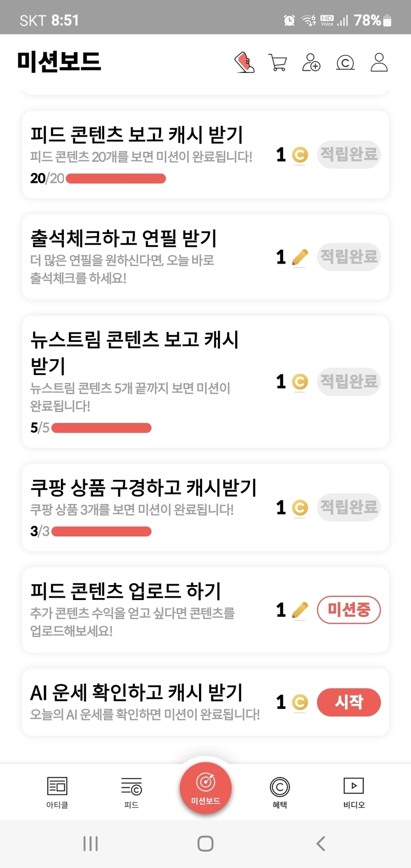The width and height of the screenshot is (411, 868).
Task: Tap the Android recent apps button
Action: pyautogui.click(x=91, y=843)
